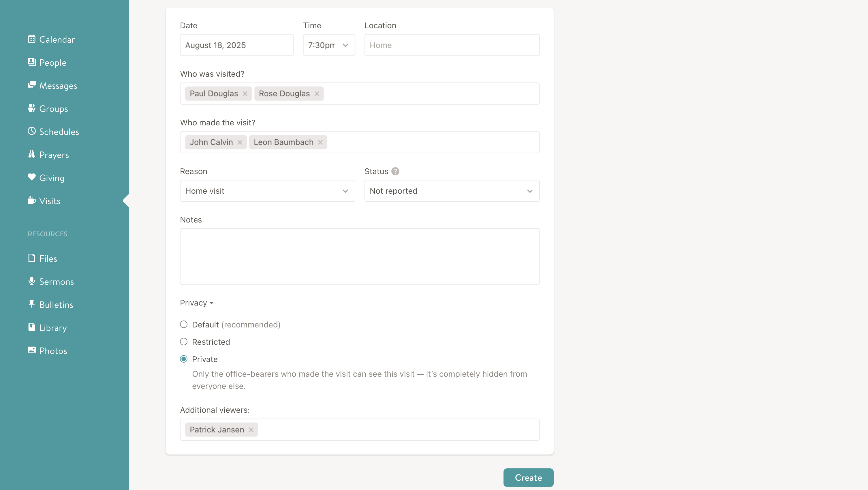Click the Schedules clock icon
This screenshot has height=490, width=868.
[32, 131]
